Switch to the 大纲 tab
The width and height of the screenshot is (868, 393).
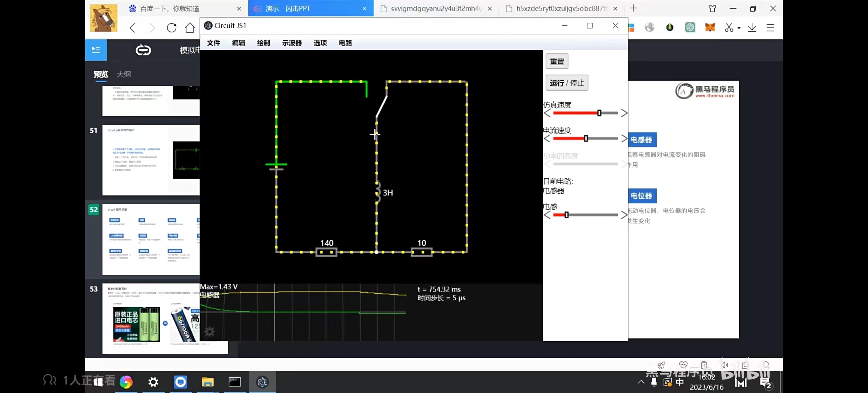coord(124,74)
